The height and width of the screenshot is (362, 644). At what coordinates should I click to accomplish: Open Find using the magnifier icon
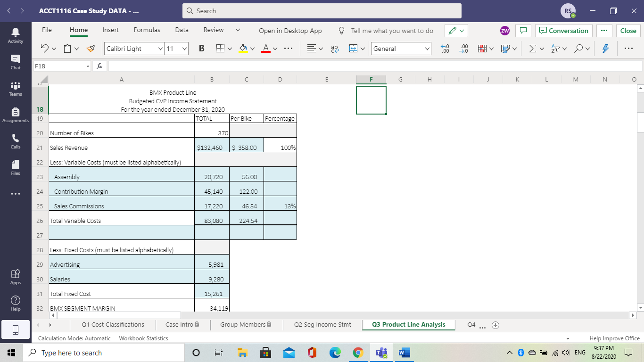579,49
